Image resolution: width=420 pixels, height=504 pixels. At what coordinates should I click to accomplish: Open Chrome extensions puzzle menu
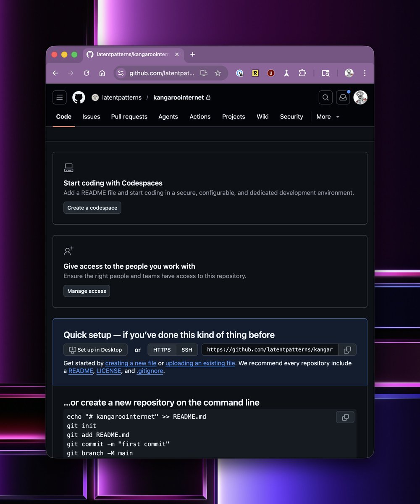coord(302,73)
